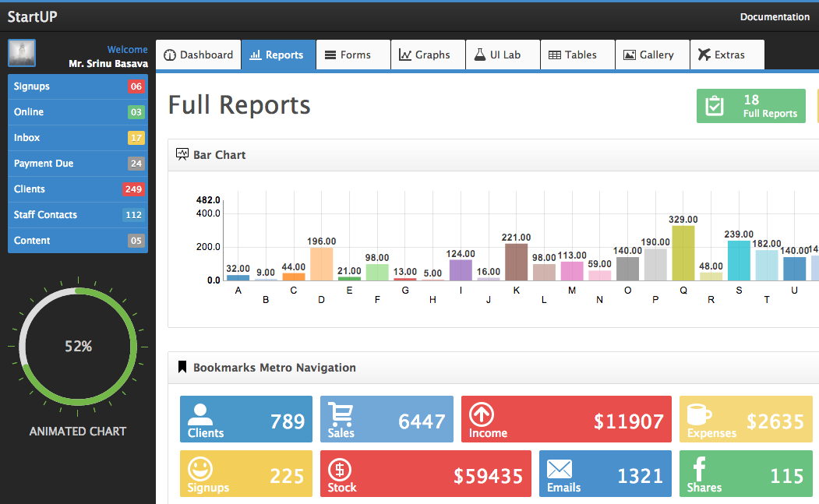
Task: Click the coffee mug icon on the Expenses tile
Action: pyautogui.click(x=700, y=413)
